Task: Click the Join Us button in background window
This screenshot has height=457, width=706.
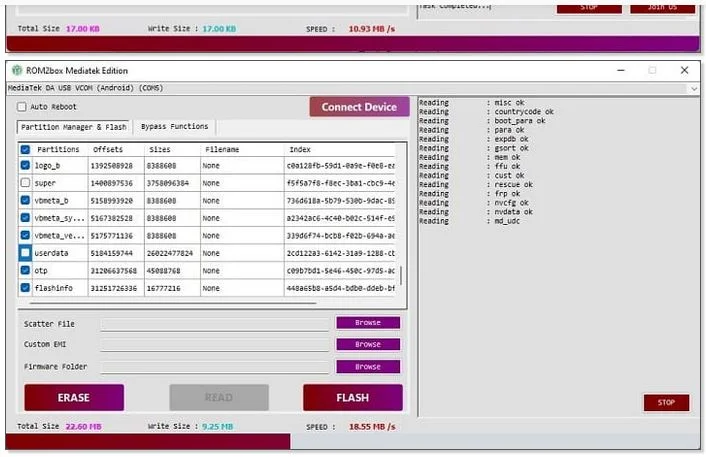Action: tap(662, 8)
